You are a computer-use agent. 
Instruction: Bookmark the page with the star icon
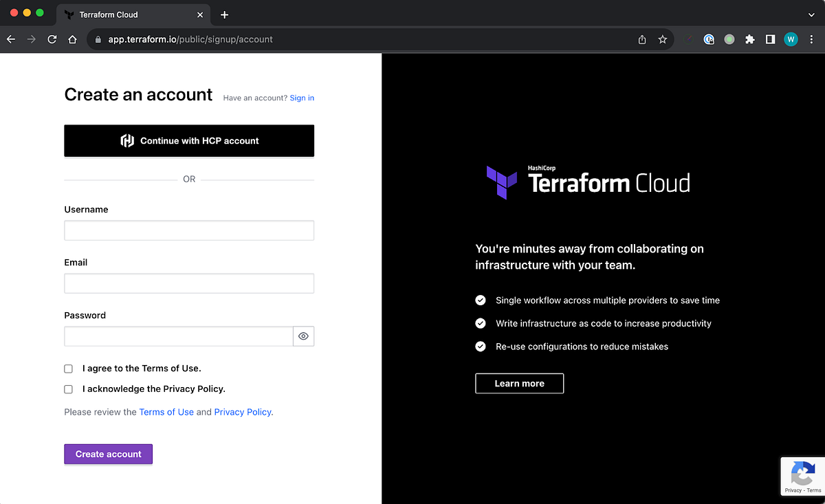click(662, 39)
